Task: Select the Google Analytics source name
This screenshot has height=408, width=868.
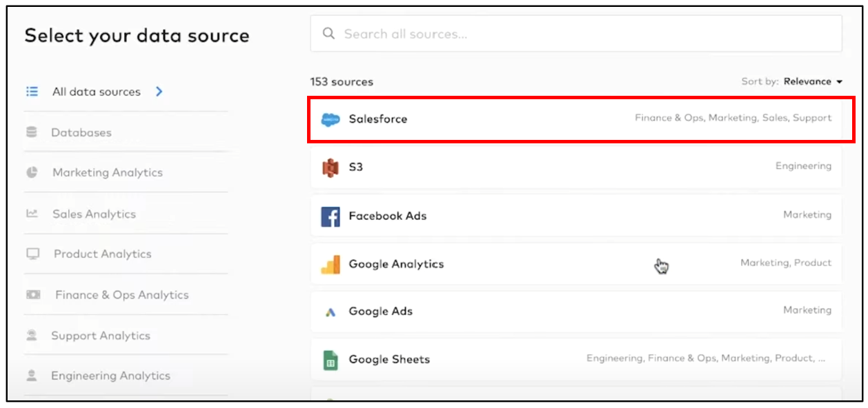Action: coord(396,264)
